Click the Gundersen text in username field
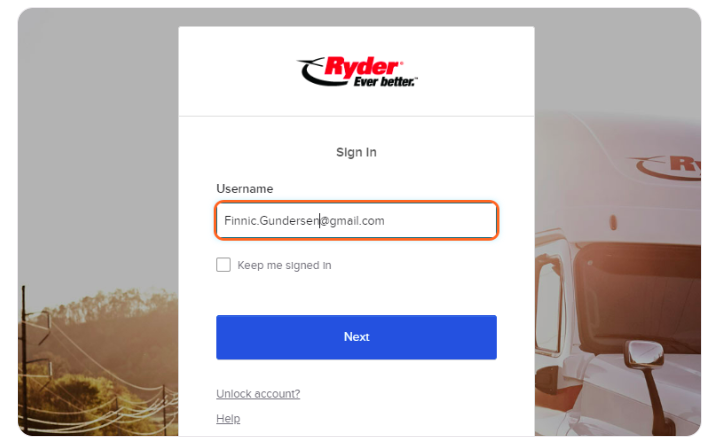Image resolution: width=709 pixels, height=448 pixels. click(289, 221)
